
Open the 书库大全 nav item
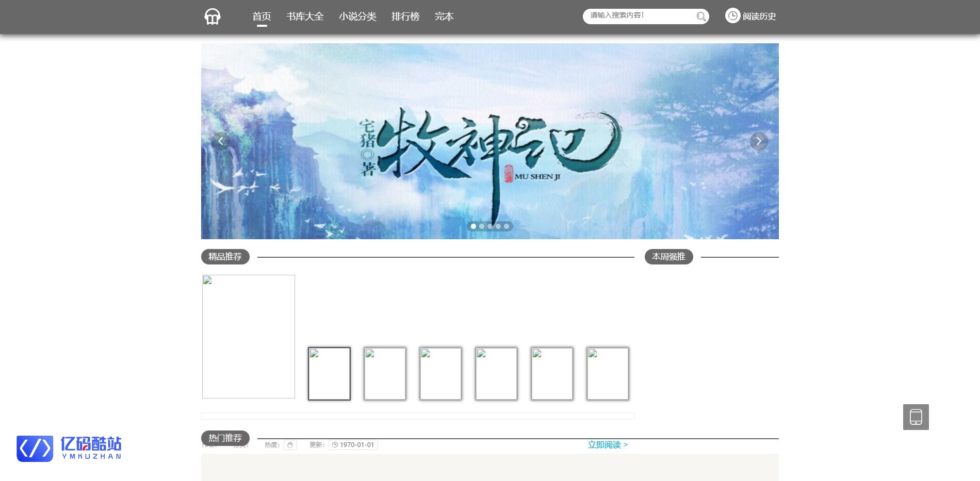click(x=305, y=16)
